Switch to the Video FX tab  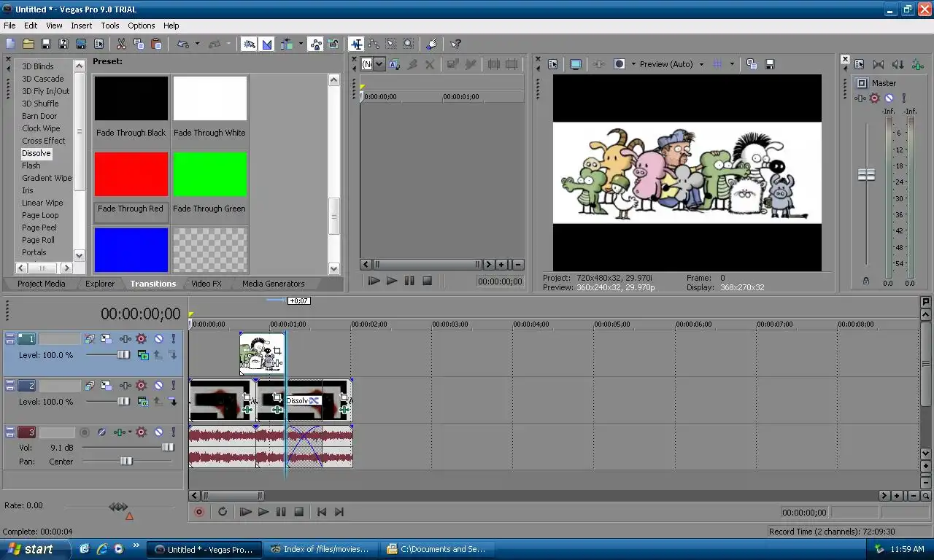click(207, 284)
